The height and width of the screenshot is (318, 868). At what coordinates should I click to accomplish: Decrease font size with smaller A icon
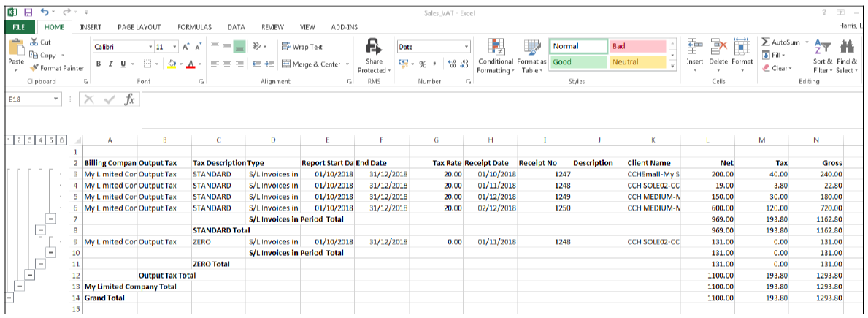click(198, 47)
